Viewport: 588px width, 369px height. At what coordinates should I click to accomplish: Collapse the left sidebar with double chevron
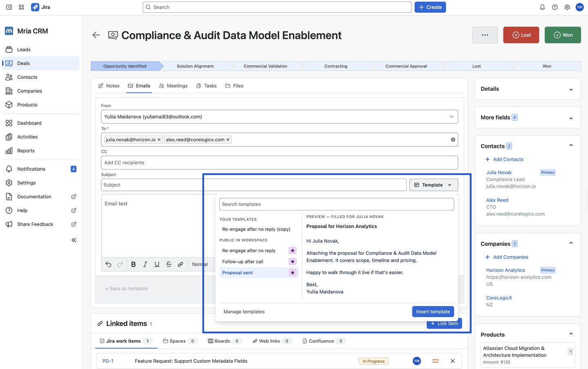[x=74, y=240]
